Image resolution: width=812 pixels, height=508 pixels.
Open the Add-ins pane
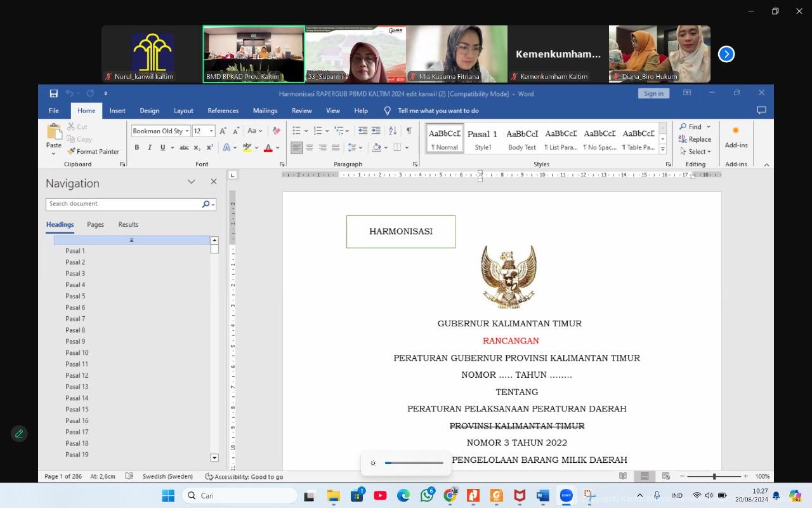[x=736, y=136]
